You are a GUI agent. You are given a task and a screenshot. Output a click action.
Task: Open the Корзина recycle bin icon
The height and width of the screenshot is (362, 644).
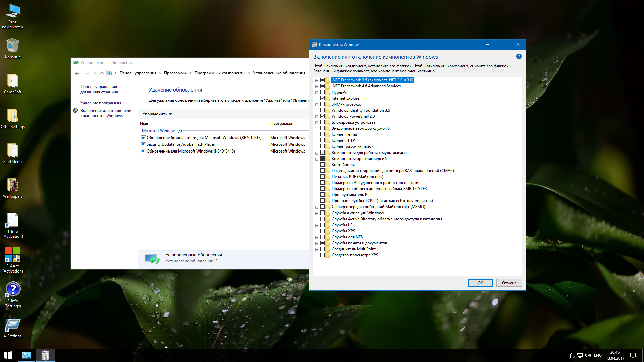pos(12,49)
